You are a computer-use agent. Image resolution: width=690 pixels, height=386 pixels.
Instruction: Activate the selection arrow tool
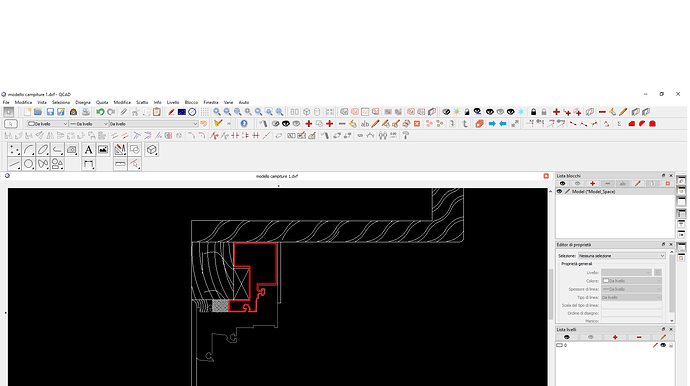pos(9,112)
